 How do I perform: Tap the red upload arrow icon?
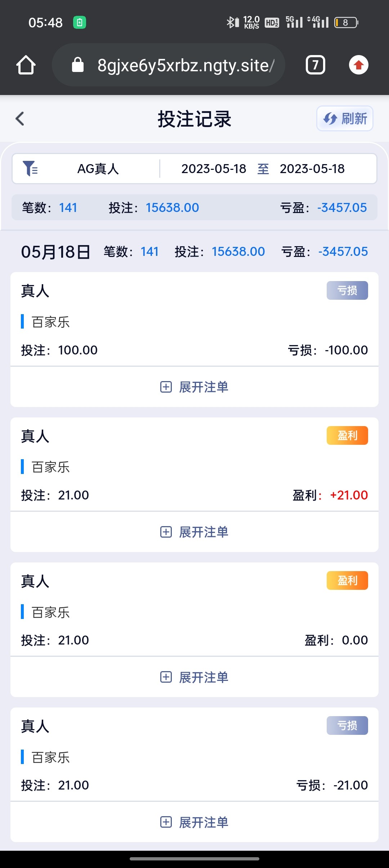pos(358,65)
